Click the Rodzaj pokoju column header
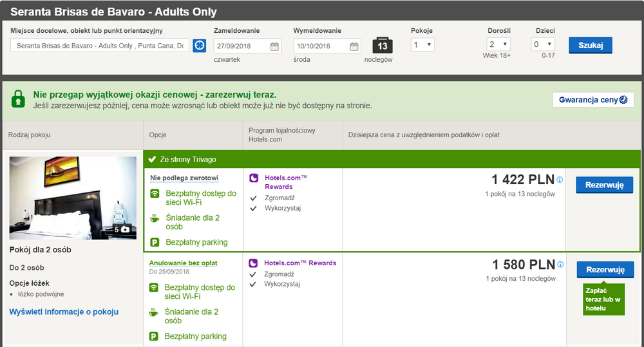The height and width of the screenshot is (347, 644). point(29,135)
